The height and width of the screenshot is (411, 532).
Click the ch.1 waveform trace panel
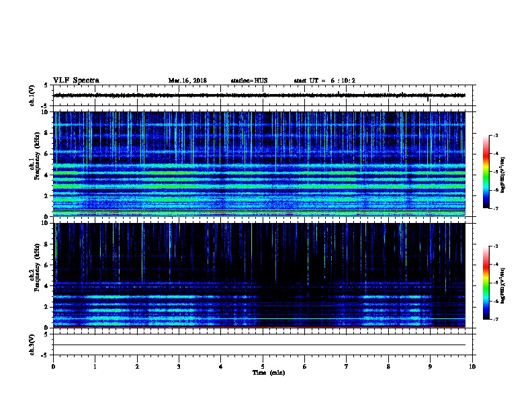click(x=263, y=95)
